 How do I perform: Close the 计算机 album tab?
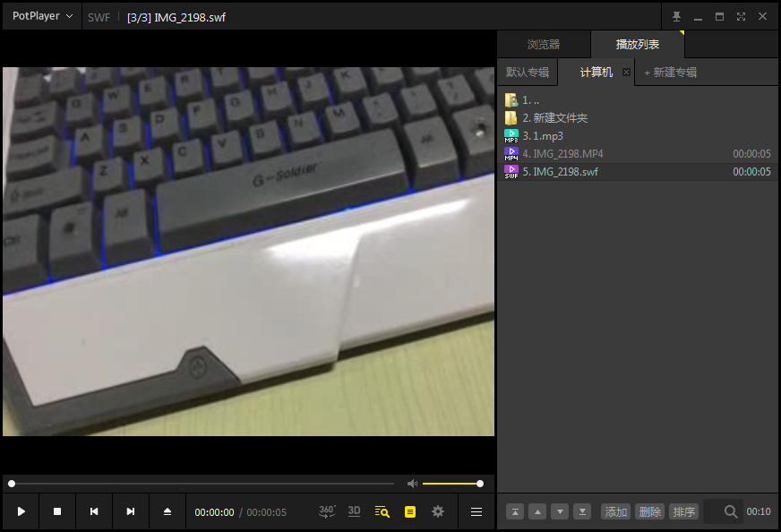point(626,72)
